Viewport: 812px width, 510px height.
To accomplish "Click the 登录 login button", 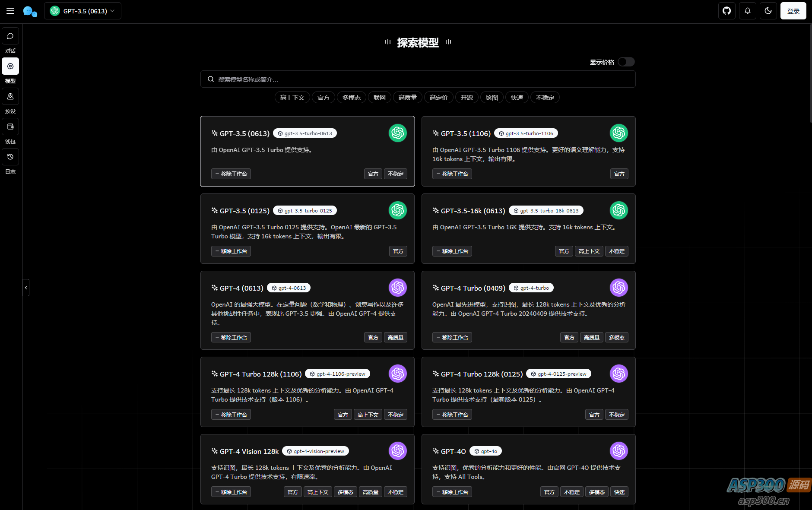I will click(x=793, y=11).
